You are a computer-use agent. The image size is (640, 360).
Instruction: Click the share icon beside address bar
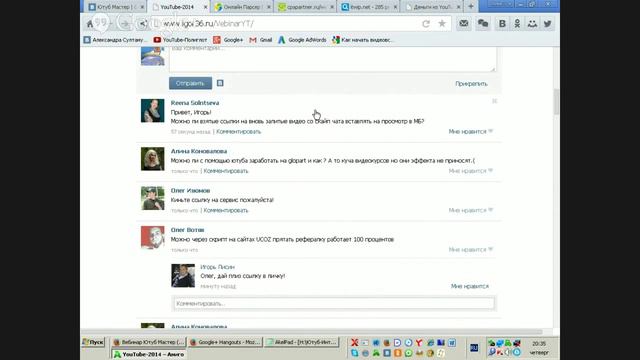pyautogui.click(x=142, y=24)
